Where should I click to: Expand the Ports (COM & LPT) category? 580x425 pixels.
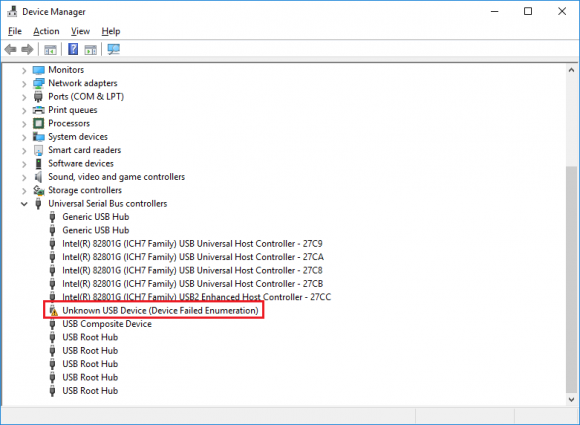(x=24, y=97)
